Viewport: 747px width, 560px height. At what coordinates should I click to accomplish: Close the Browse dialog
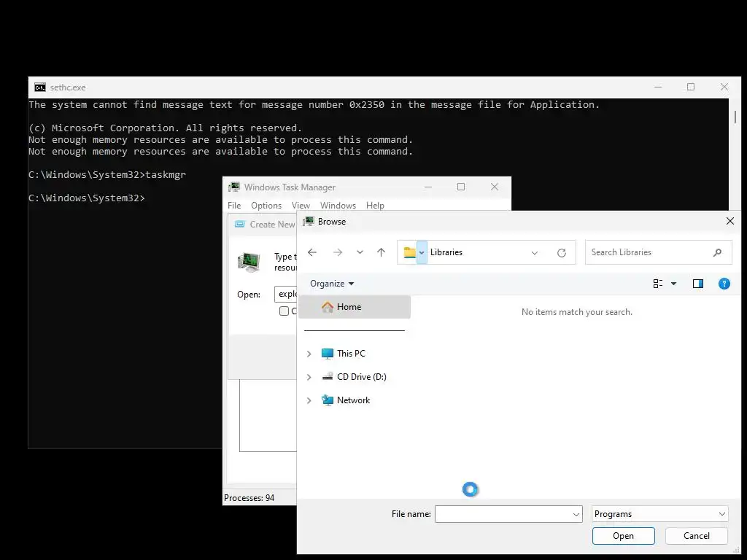(729, 222)
